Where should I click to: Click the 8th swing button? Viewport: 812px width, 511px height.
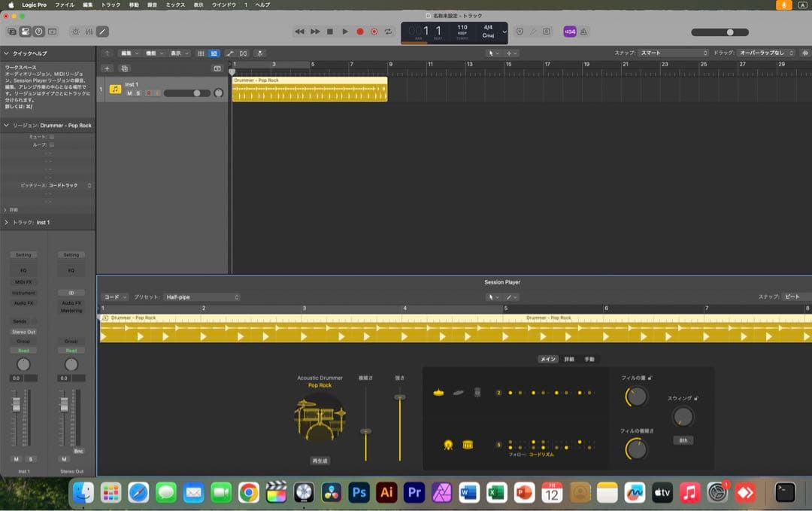pyautogui.click(x=683, y=440)
